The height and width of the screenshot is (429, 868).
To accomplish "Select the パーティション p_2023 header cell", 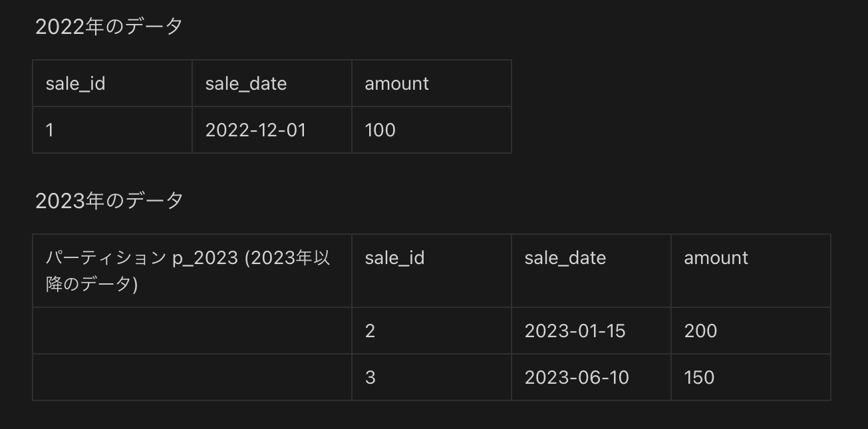I will [x=188, y=271].
